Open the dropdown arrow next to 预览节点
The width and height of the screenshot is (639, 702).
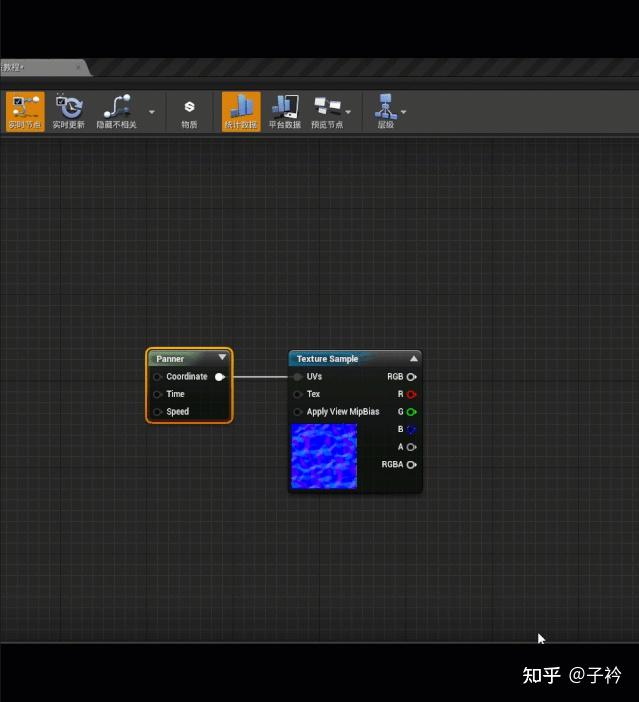click(348, 112)
